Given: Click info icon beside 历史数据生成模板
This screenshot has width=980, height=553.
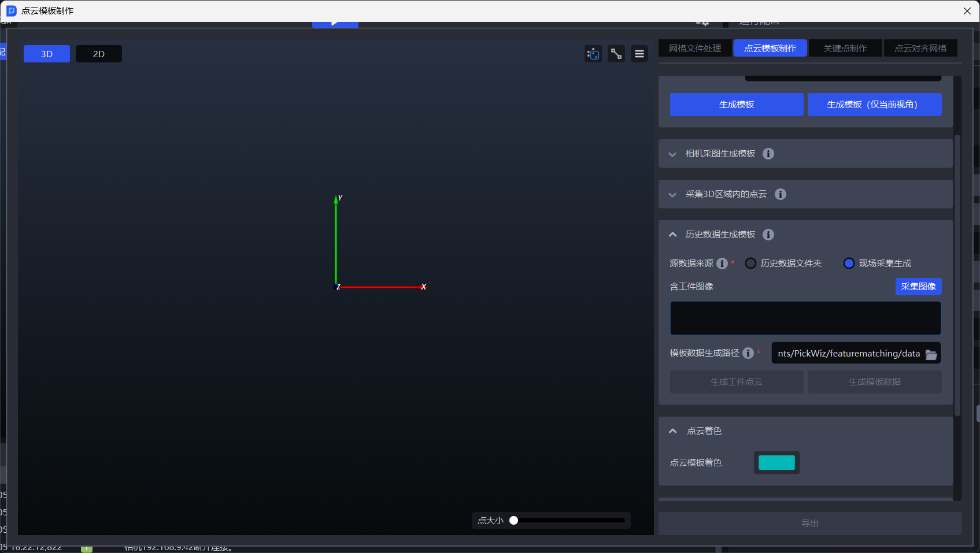Looking at the screenshot, I should point(768,235).
